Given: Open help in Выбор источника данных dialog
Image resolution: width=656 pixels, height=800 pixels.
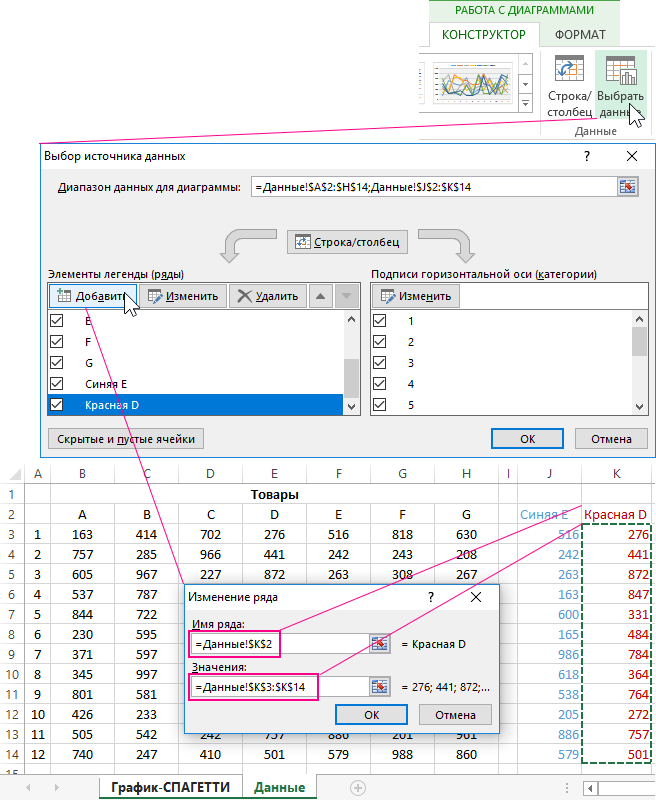Looking at the screenshot, I should point(587,156).
